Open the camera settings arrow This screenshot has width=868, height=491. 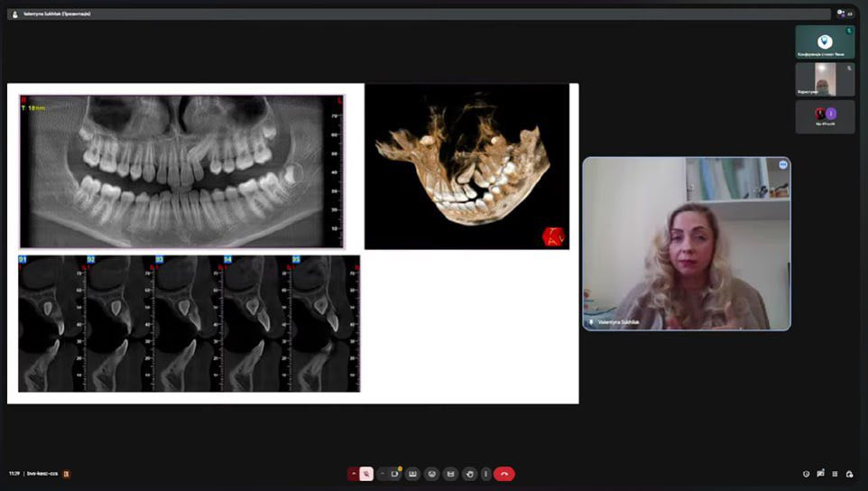383,474
